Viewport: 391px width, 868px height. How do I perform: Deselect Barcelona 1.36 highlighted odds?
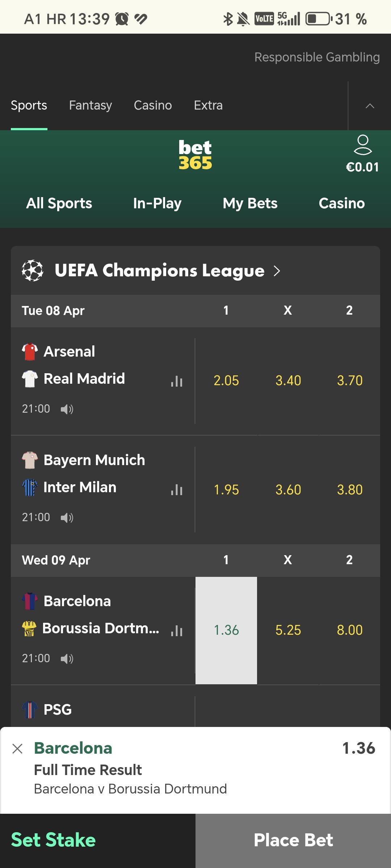[226, 630]
